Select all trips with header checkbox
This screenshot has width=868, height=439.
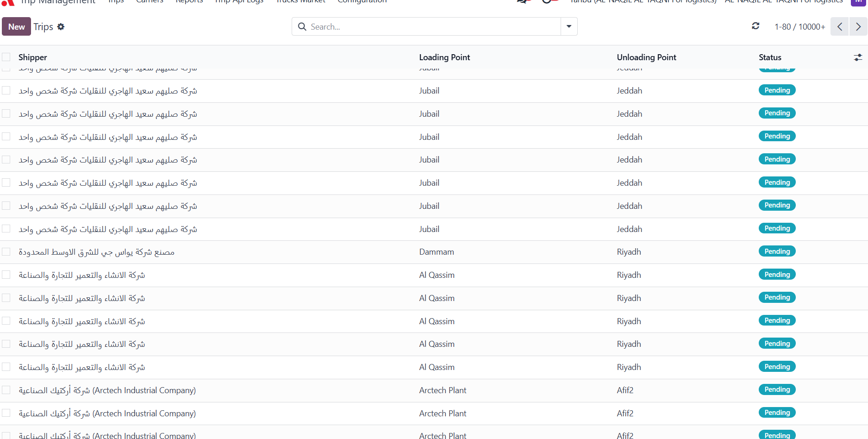pyautogui.click(x=6, y=57)
